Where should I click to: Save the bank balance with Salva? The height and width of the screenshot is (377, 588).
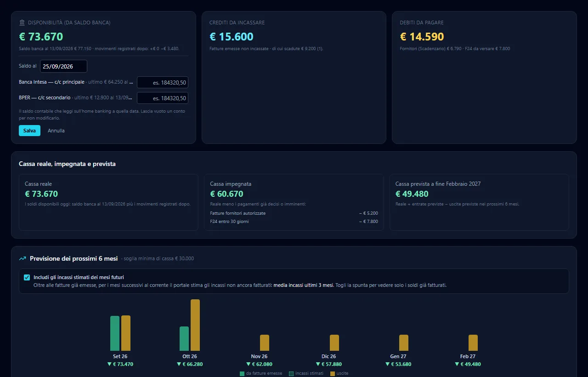pyautogui.click(x=29, y=131)
